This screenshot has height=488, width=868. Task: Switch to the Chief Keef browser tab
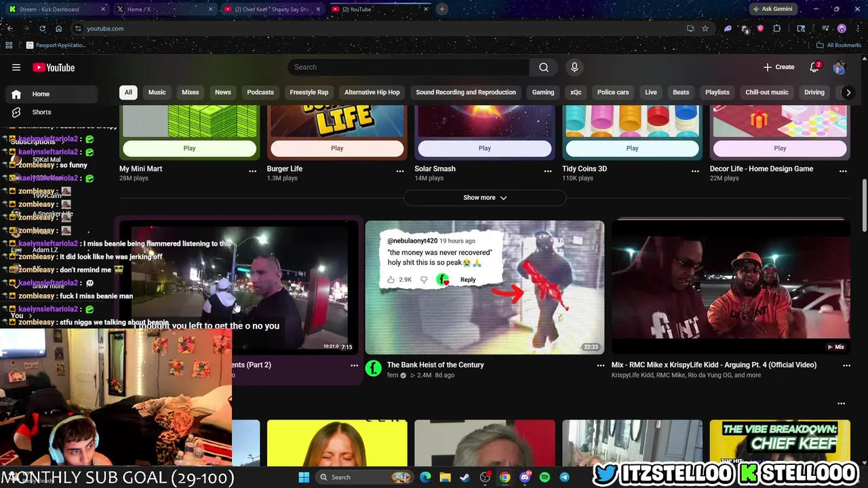(271, 9)
